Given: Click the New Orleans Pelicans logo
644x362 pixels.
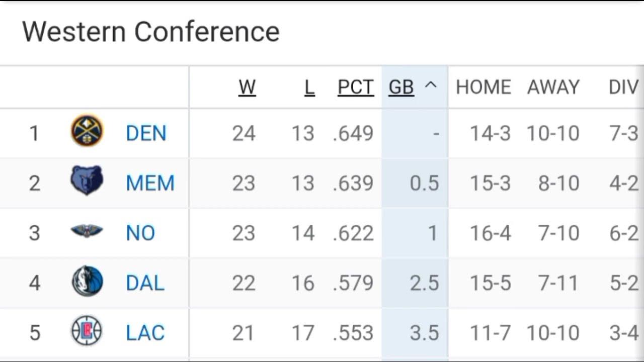Looking at the screenshot, I should pos(87,231).
